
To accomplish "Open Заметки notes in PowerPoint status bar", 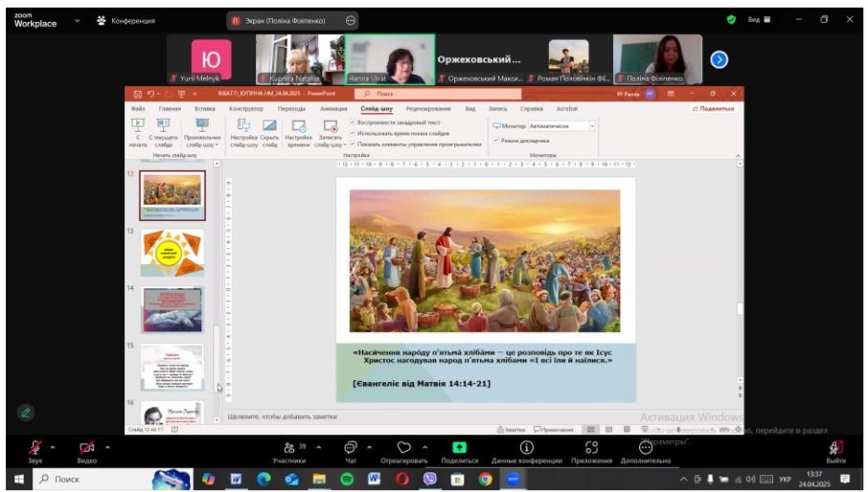I will [511, 430].
